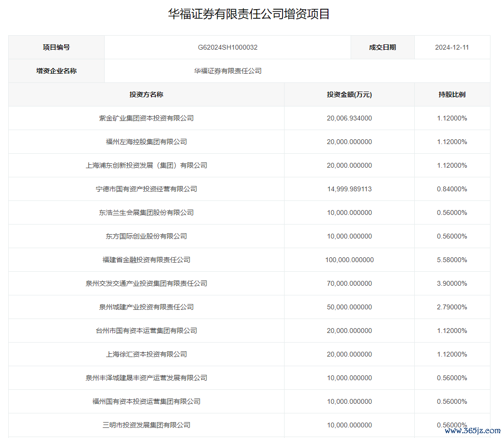Select the amount in the 福州左海控股 row
The height and width of the screenshot is (438, 504).
[x=349, y=142]
